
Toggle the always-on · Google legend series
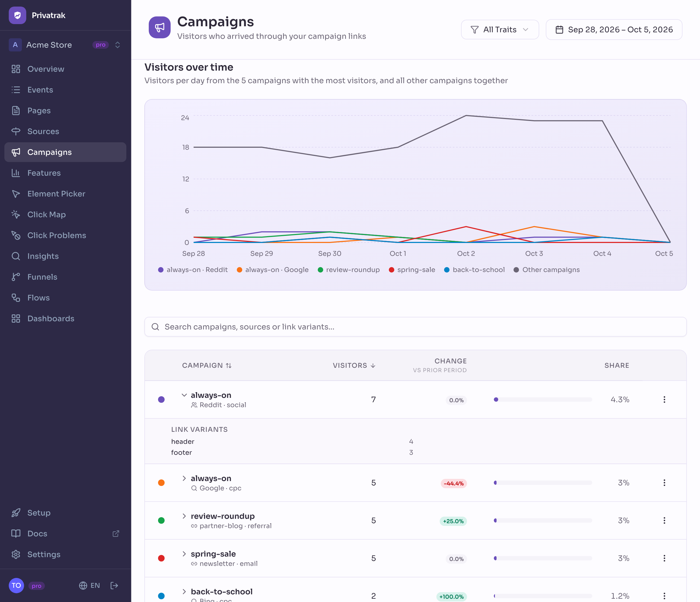tap(273, 270)
